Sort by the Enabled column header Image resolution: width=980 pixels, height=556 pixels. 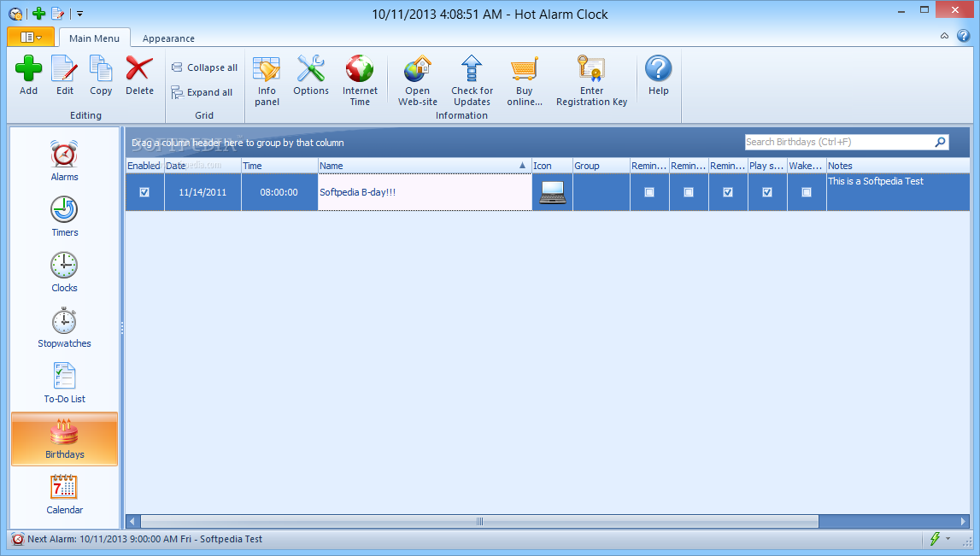coord(144,166)
